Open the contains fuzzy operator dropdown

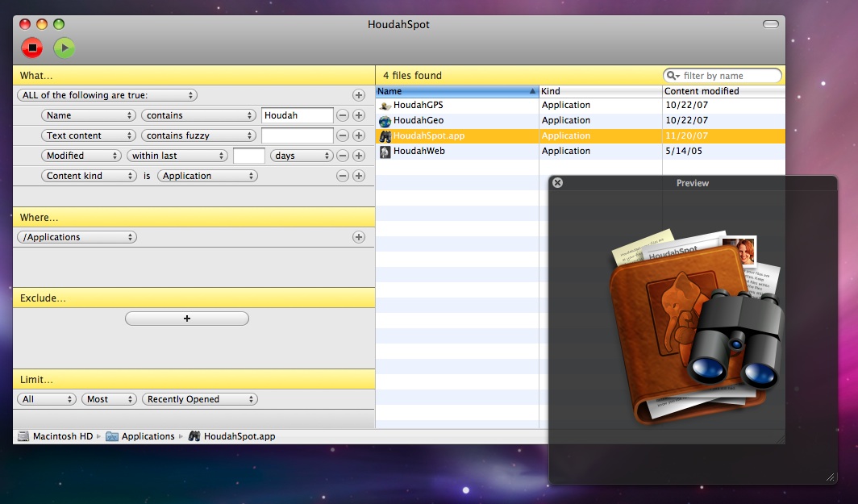pos(198,135)
